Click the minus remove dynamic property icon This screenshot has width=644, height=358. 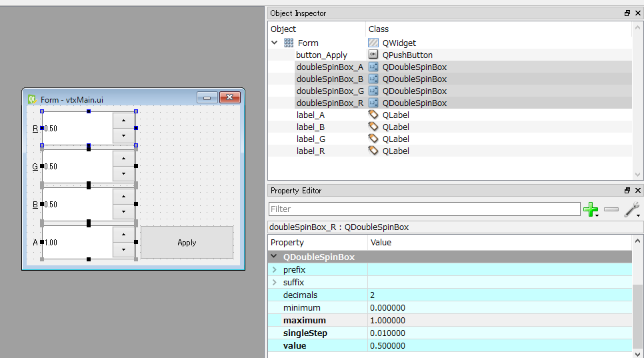[611, 210]
